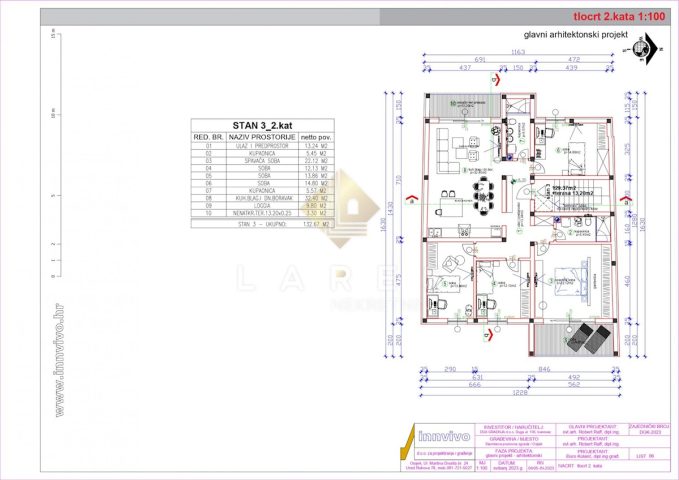Click the '1228' overall bottom dimension
Viewport: 679px width, 480px height.
(x=520, y=392)
